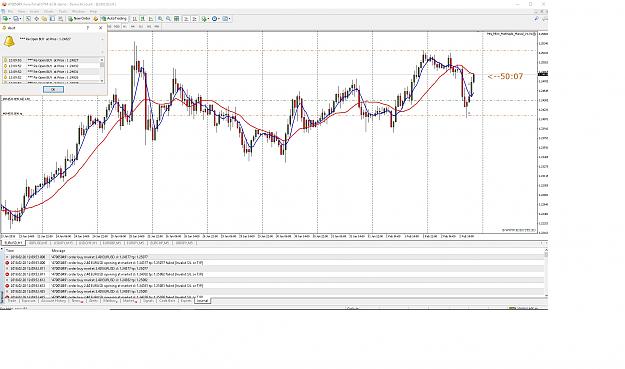The height and width of the screenshot is (369, 625).
Task: Switch to the Account History tab
Action: click(53, 301)
